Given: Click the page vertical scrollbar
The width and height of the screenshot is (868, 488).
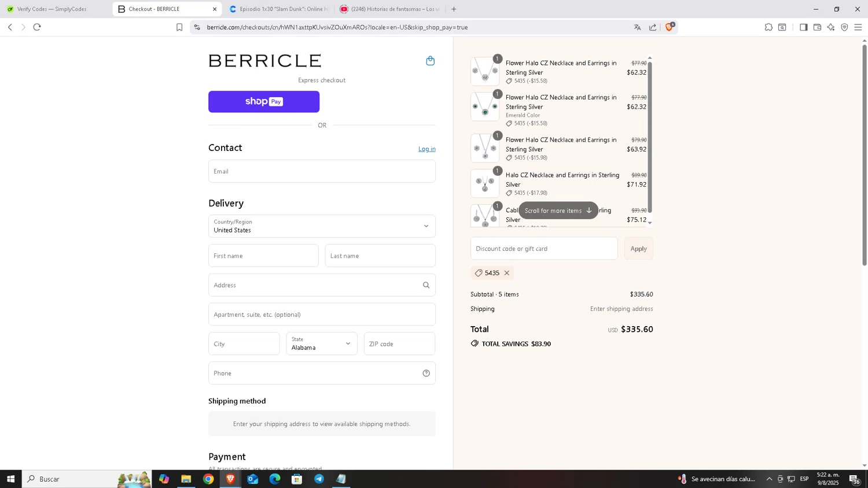Looking at the screenshot, I should [865, 154].
